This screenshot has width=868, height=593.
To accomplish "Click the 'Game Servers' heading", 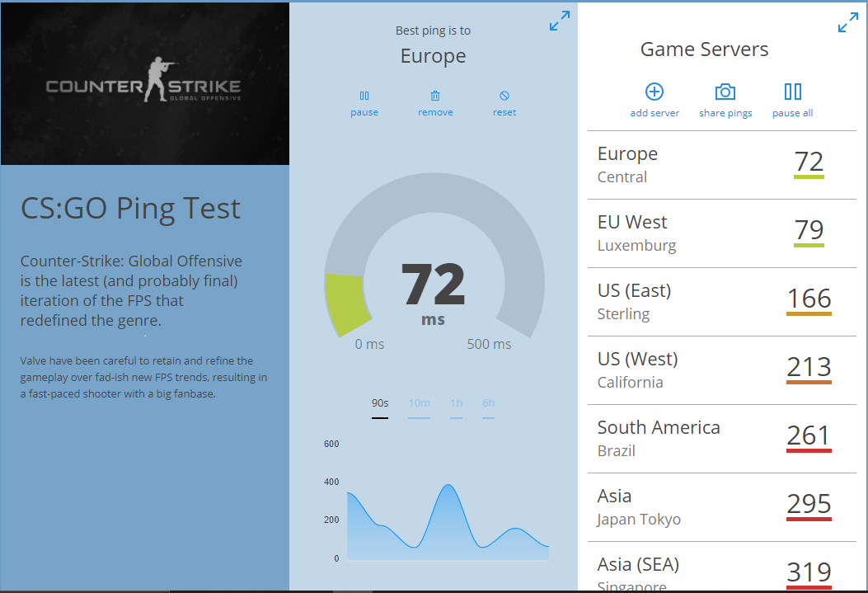I will coord(704,49).
